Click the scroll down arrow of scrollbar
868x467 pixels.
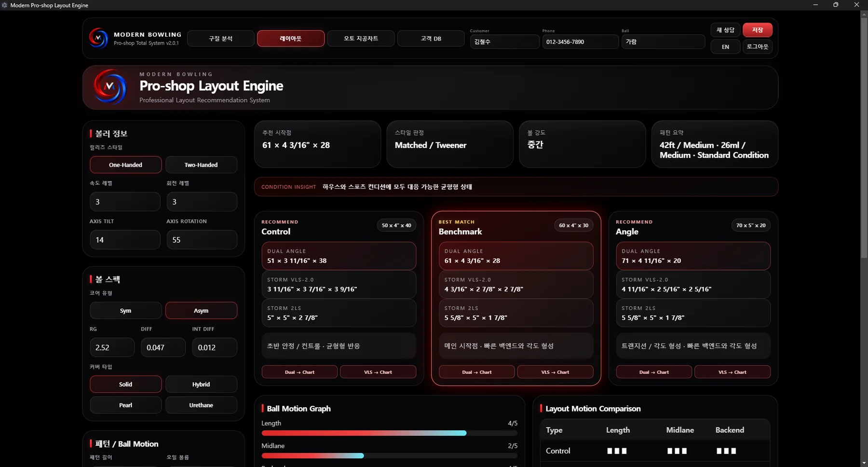pos(864,463)
